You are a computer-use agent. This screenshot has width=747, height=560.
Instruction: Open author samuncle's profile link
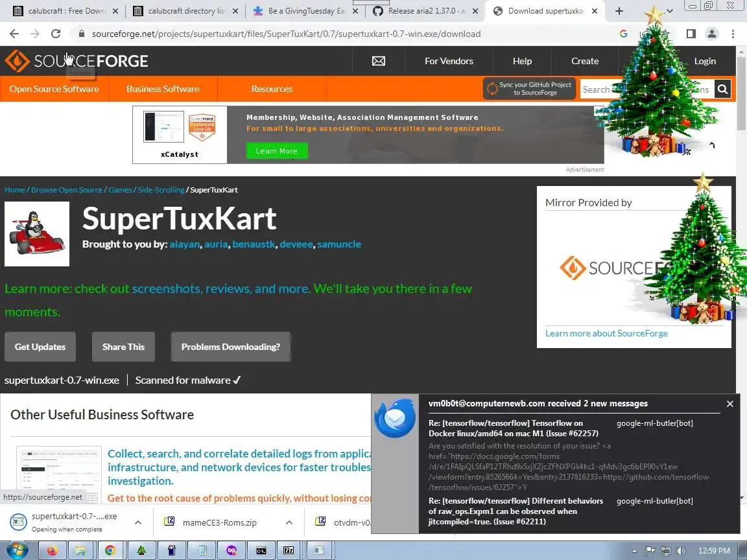click(339, 244)
